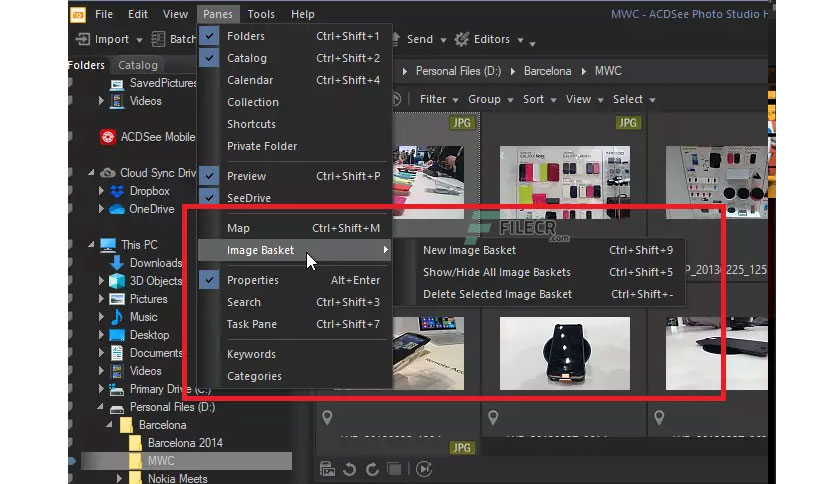Choose Show/Hide All Image Baskets
The image size is (836, 484).
pos(550,272)
